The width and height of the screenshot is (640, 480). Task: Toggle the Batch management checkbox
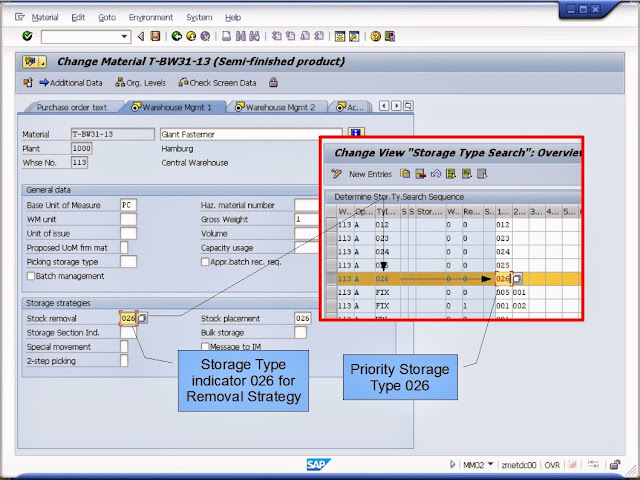[31, 276]
